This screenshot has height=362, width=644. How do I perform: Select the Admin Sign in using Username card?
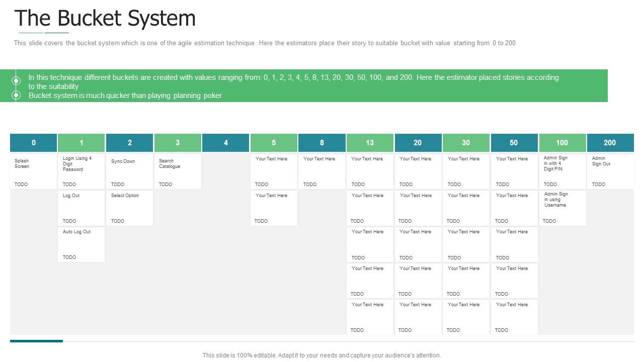coord(562,208)
